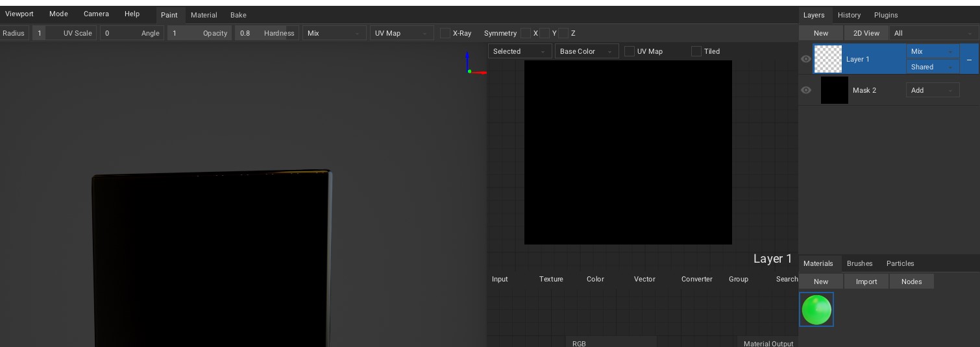Adjust the UV Scale slider
This screenshot has height=347, width=980.
coord(65,33)
